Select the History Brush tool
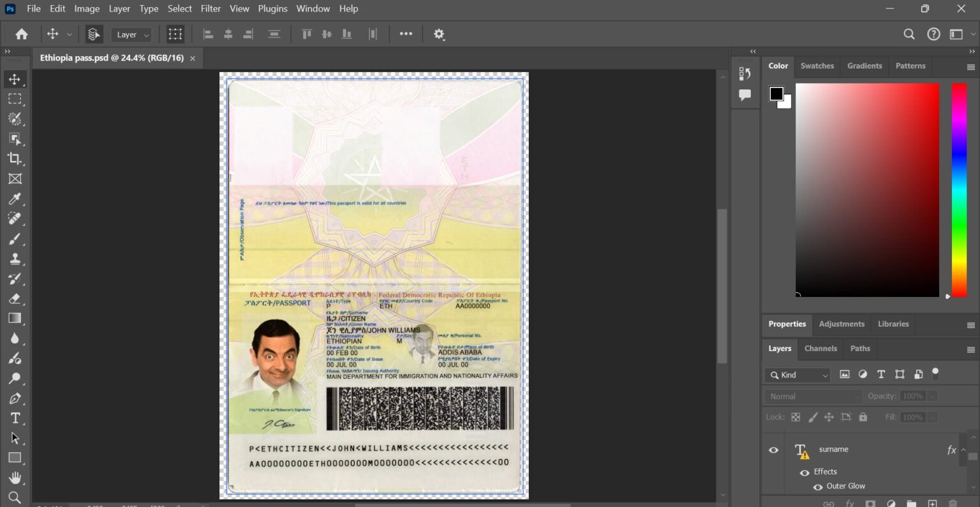 [15, 278]
